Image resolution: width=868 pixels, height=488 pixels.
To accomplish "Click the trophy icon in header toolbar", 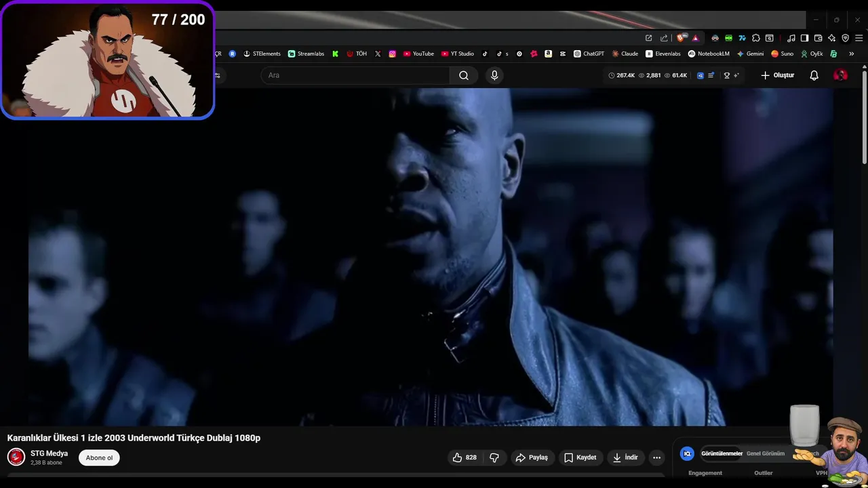I will pos(727,75).
